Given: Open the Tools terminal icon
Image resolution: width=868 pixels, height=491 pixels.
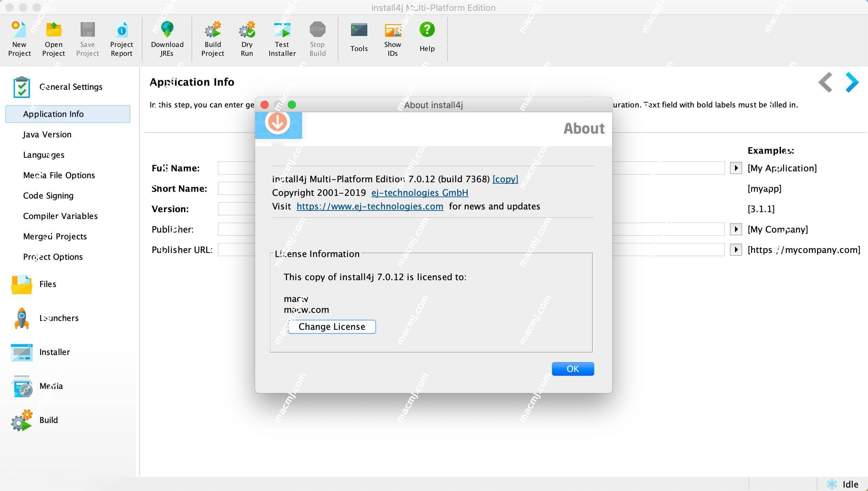Looking at the screenshot, I should (359, 30).
